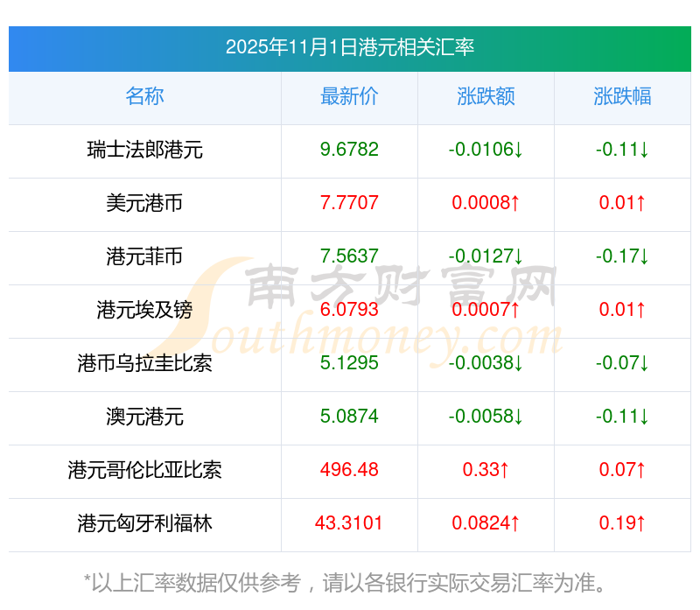Click the 7.7707 price for 美元港币
The width and height of the screenshot is (700, 610).
point(349,203)
